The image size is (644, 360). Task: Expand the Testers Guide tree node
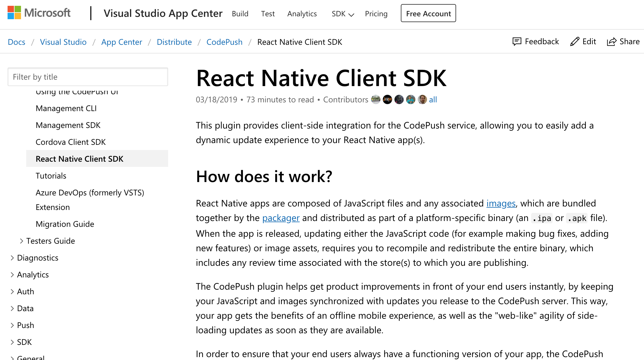(x=22, y=241)
